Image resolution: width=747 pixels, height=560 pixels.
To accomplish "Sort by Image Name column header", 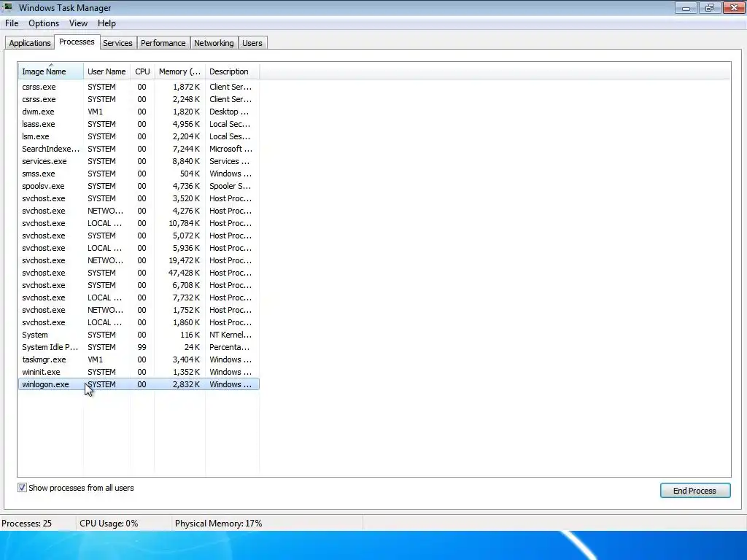I will coord(51,71).
